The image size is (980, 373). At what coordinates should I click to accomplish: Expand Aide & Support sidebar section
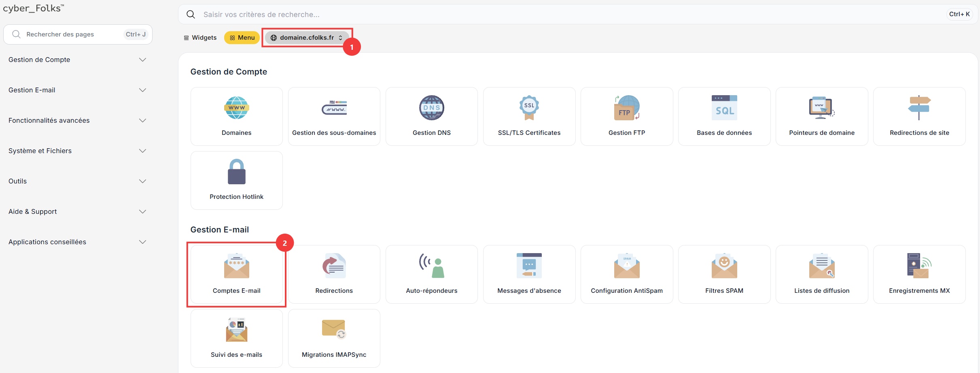pos(77,211)
